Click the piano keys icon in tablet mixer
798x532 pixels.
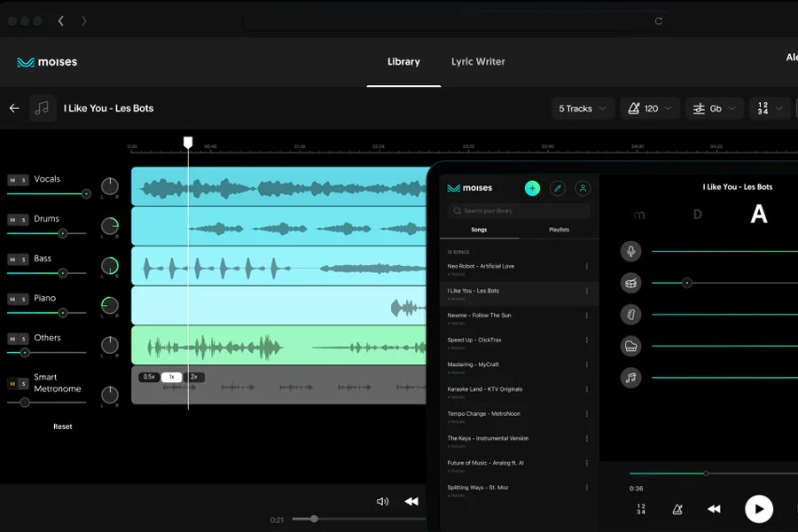click(x=630, y=346)
